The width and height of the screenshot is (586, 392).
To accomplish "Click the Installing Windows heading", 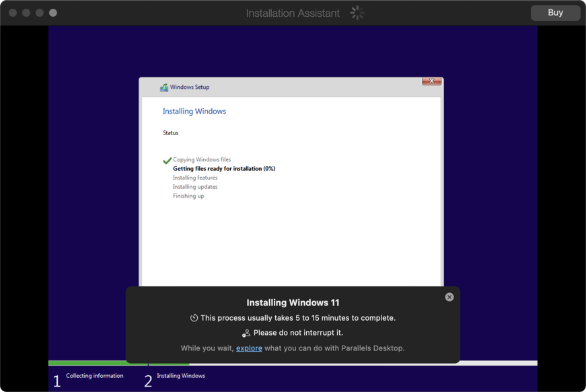I will [x=194, y=111].
